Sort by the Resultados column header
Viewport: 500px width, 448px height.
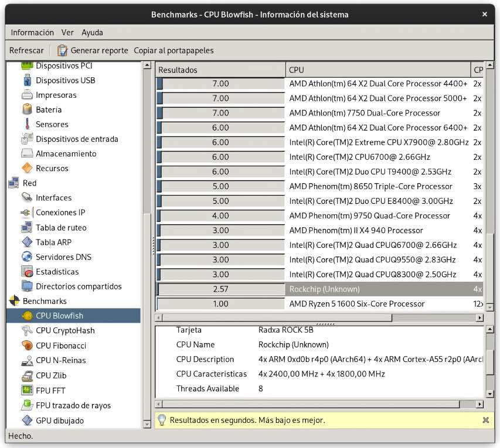coord(220,70)
